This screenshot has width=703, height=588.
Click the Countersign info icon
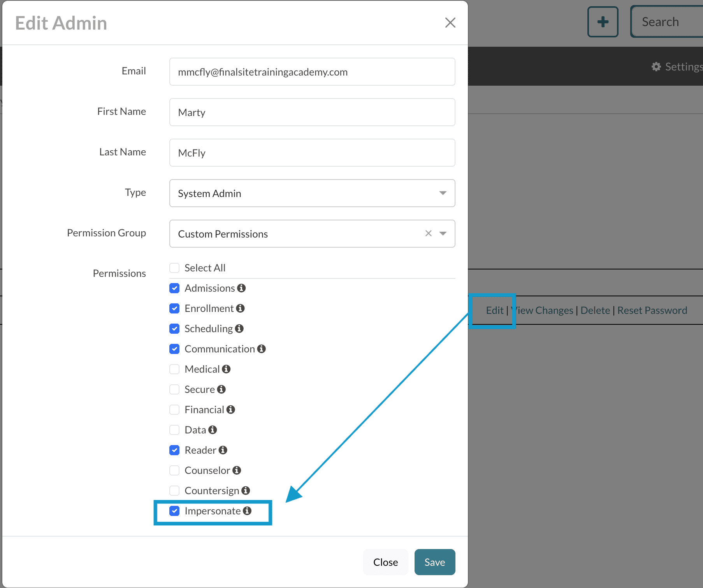click(x=246, y=490)
